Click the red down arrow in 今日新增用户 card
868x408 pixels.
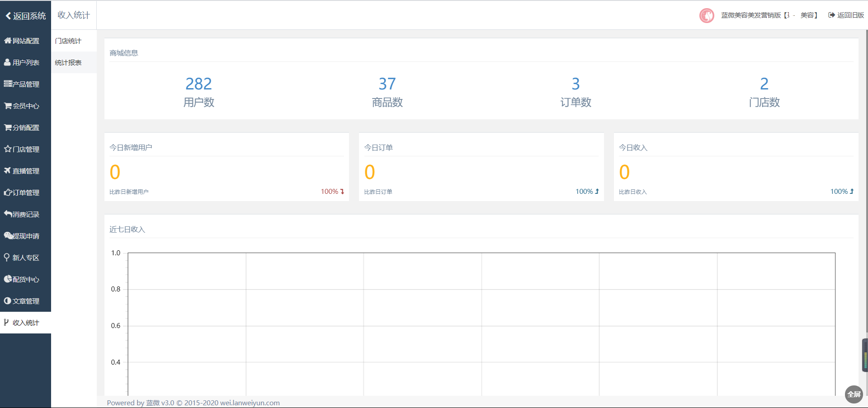coord(342,192)
